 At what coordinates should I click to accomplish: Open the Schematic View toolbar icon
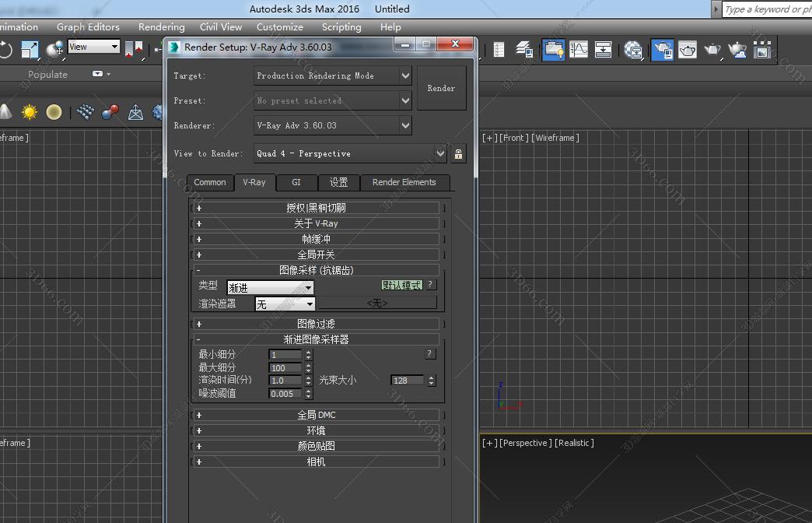pos(604,49)
